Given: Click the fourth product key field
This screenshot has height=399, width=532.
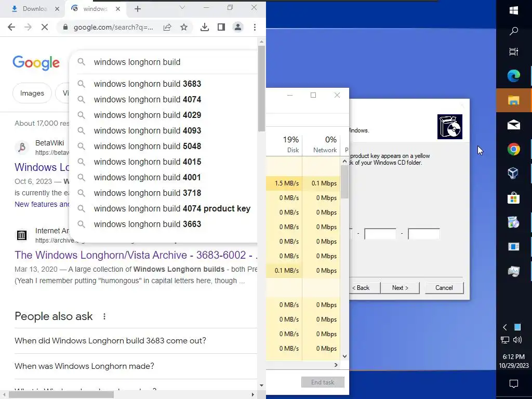Looking at the screenshot, I should (x=380, y=234).
